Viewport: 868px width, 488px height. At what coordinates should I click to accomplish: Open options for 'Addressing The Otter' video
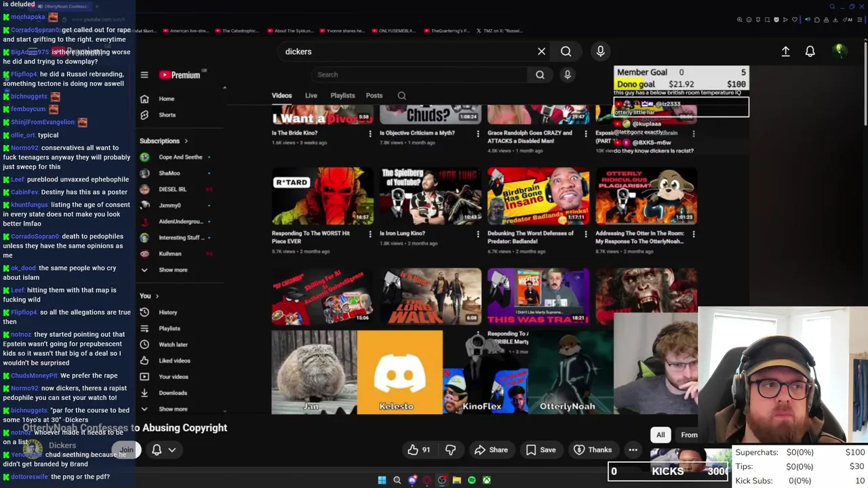pos(694,234)
